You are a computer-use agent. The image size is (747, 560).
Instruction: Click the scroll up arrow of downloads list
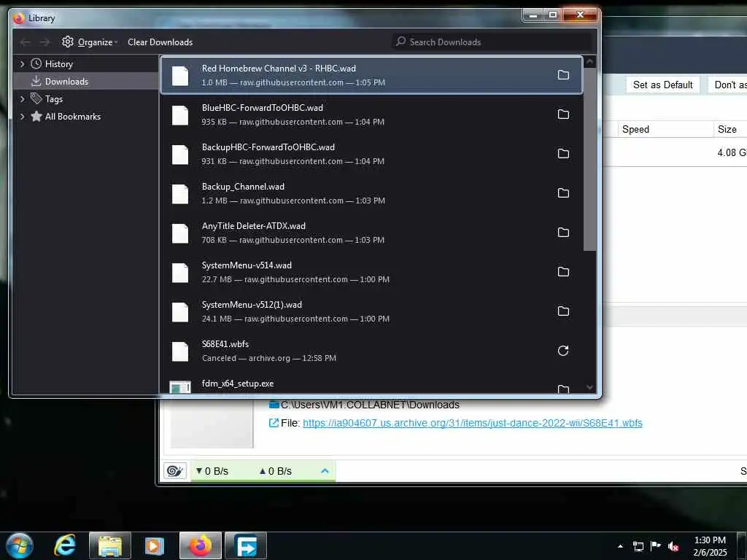pos(589,62)
